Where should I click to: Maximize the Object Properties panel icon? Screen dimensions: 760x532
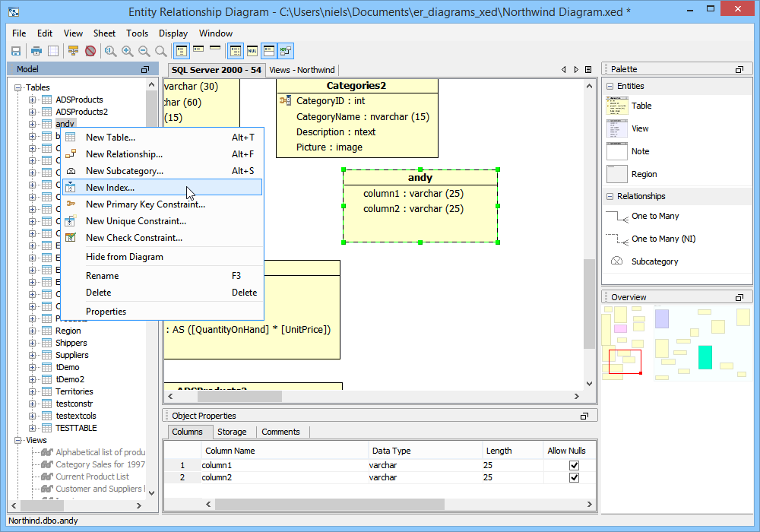[x=584, y=416]
